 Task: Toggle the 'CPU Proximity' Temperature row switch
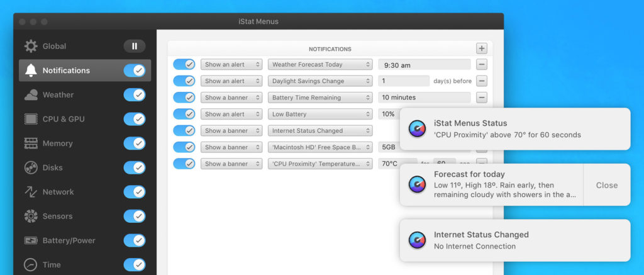184,164
